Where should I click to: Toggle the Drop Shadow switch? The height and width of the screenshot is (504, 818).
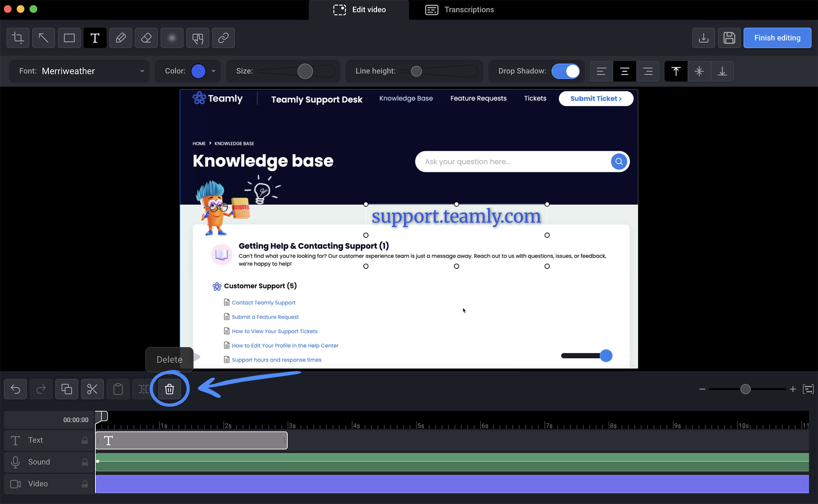[566, 71]
